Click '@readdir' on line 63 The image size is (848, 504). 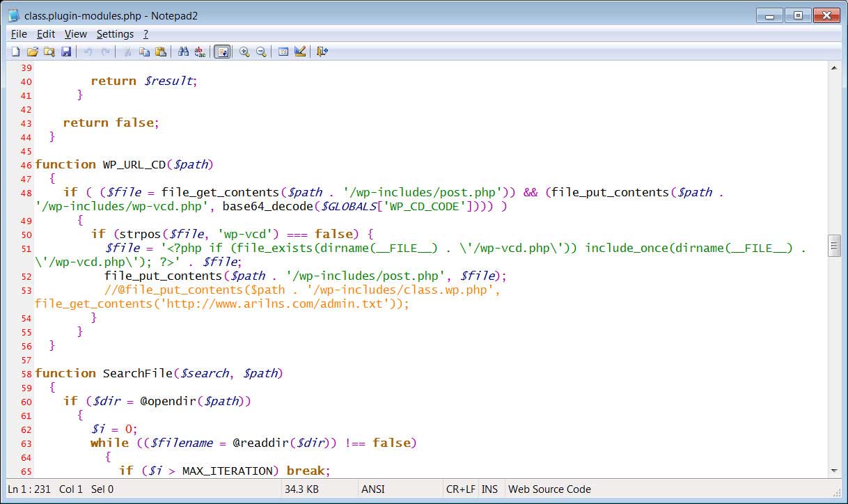pos(262,443)
